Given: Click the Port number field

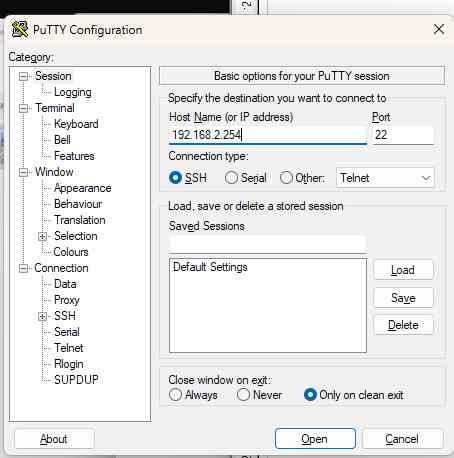Looking at the screenshot, I should [403, 135].
